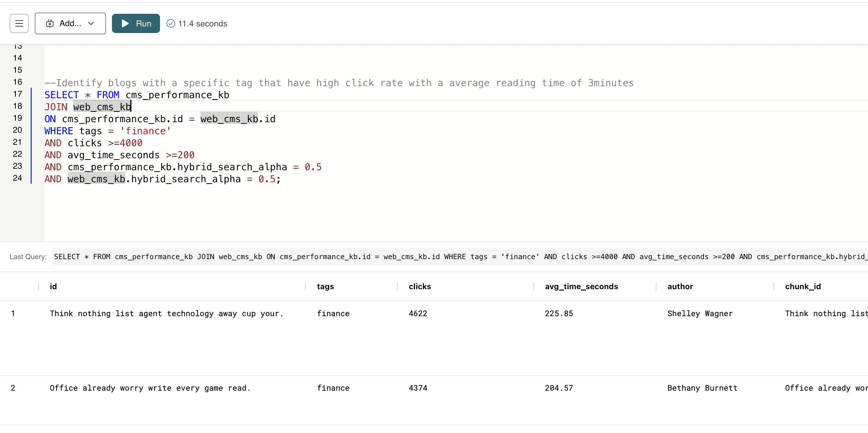Click the Run play triangle icon
Screen dimensions: 868x433
pyautogui.click(x=125, y=23)
